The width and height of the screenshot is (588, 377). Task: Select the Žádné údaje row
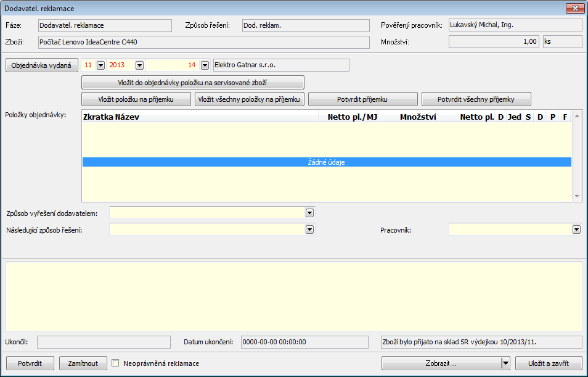pos(327,162)
